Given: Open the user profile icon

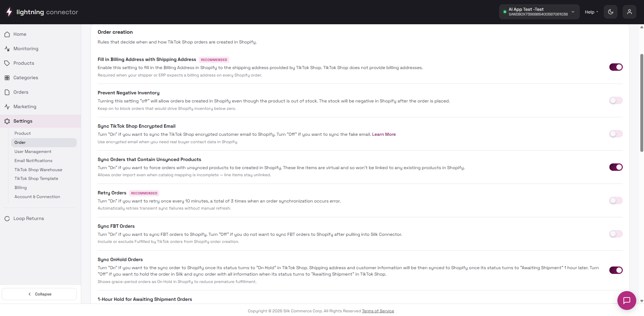Looking at the screenshot, I should pos(630,12).
